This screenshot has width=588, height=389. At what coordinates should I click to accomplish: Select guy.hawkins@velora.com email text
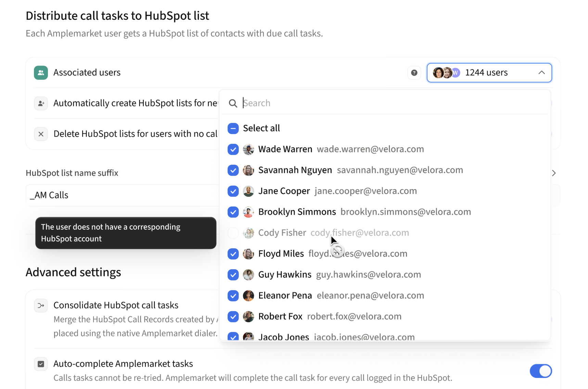(x=368, y=275)
